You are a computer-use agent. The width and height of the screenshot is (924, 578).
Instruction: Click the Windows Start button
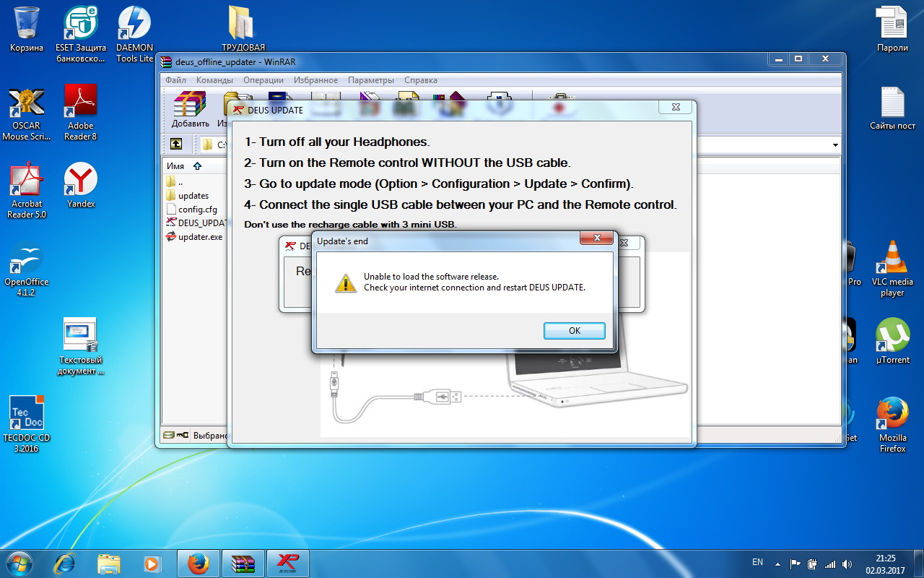pos(19,563)
